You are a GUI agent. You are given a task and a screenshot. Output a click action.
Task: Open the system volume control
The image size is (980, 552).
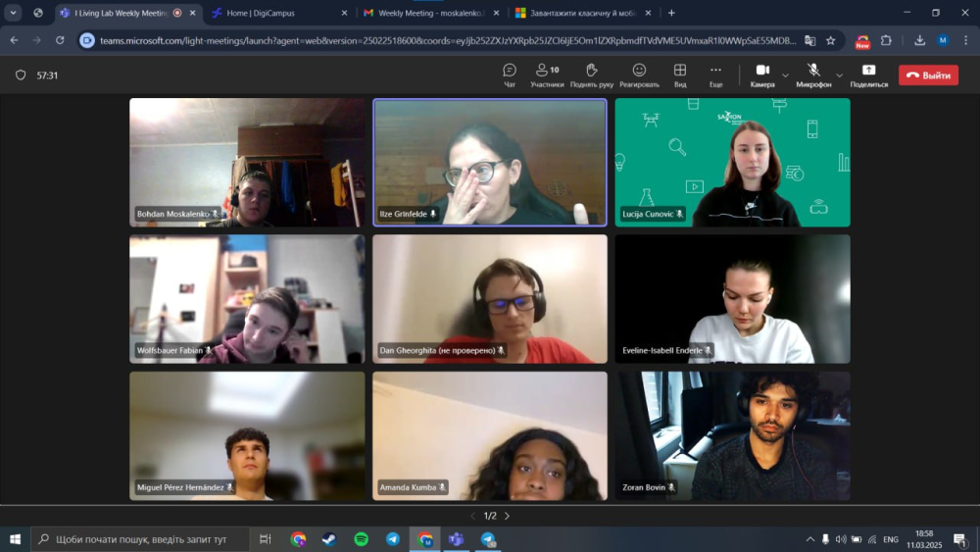click(841, 539)
